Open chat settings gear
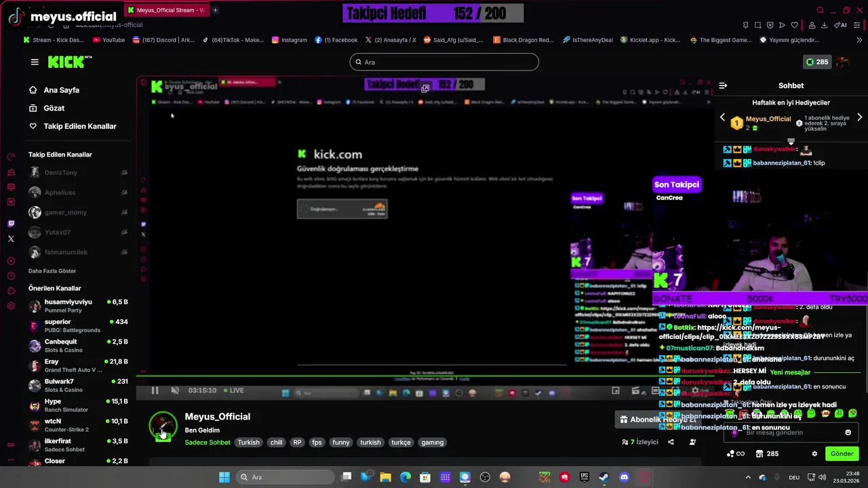The width and height of the screenshot is (868, 488). pyautogui.click(x=814, y=453)
